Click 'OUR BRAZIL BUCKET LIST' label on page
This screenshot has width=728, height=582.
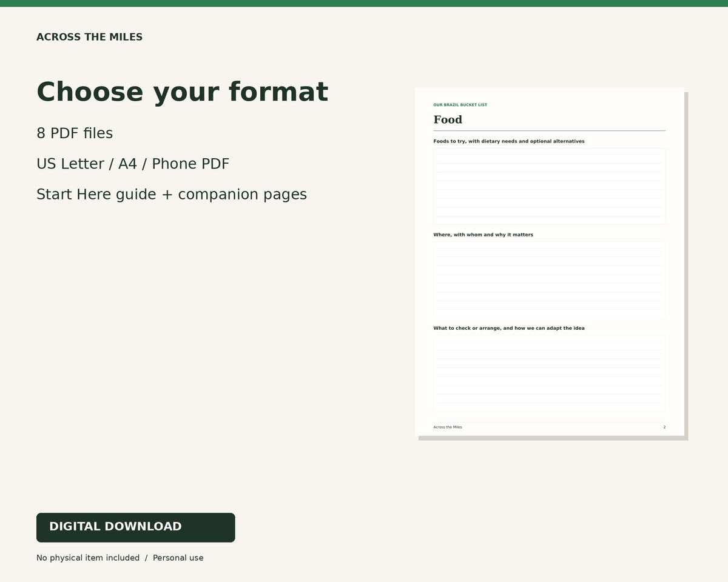(x=460, y=105)
